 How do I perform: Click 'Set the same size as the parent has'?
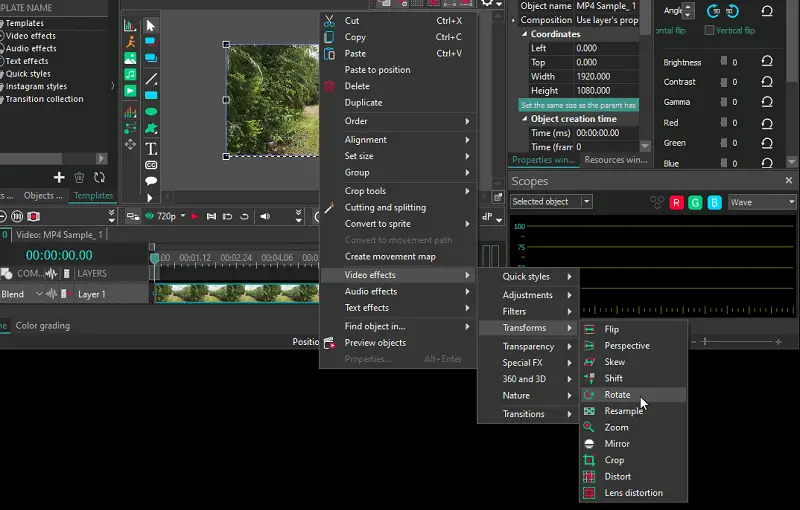point(578,105)
